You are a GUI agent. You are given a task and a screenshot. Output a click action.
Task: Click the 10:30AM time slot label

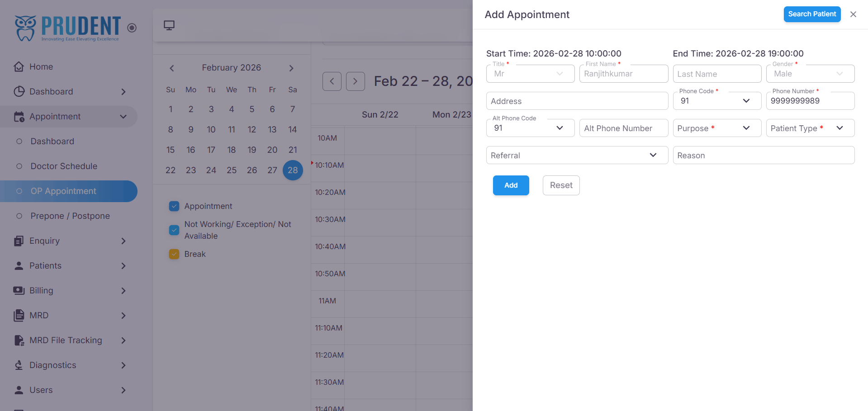coord(330,219)
